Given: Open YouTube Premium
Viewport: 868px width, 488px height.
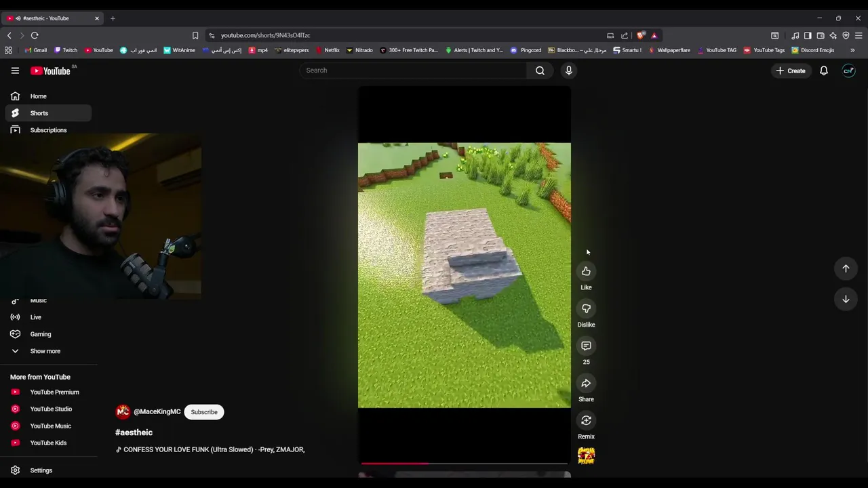Looking at the screenshot, I should (48, 392).
